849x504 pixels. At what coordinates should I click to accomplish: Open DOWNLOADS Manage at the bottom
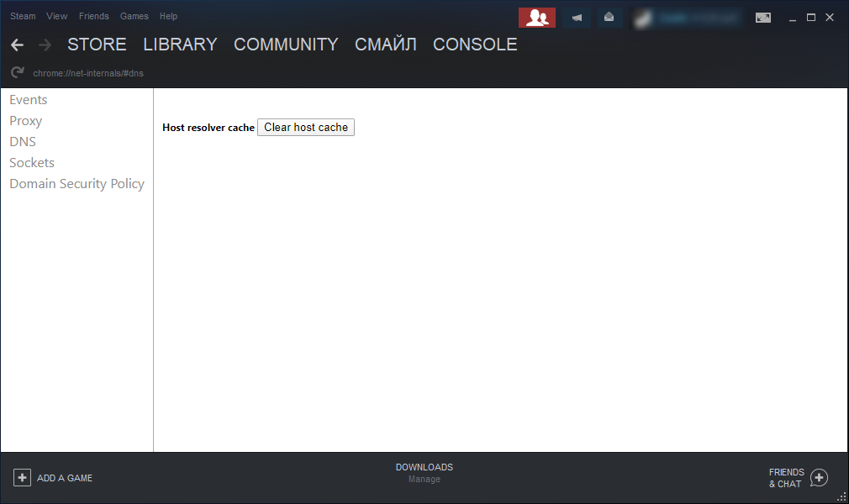(x=424, y=473)
